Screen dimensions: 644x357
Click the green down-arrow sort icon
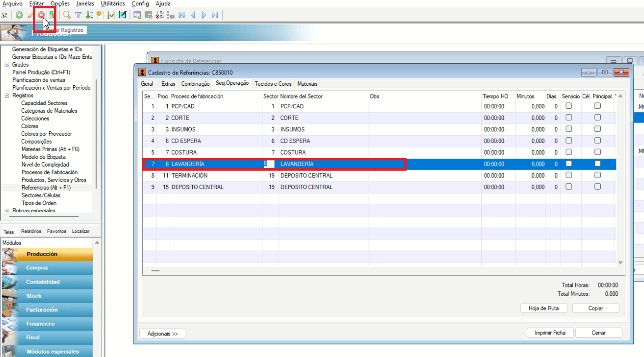click(x=89, y=15)
